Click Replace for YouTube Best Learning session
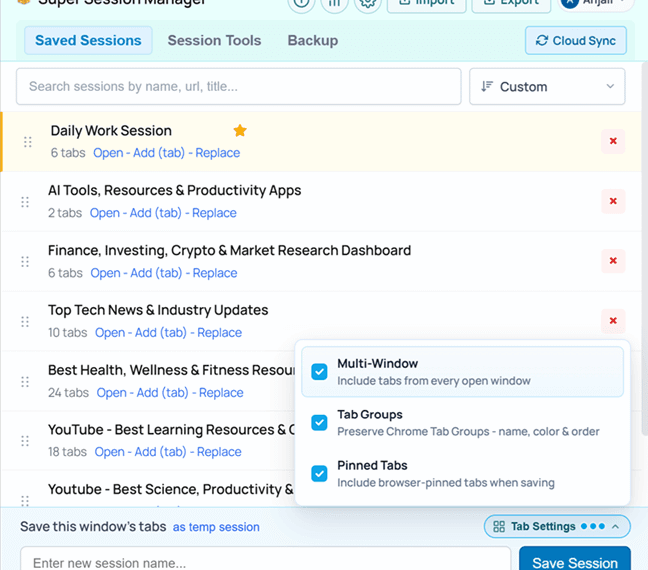The height and width of the screenshot is (570, 648). (x=219, y=452)
